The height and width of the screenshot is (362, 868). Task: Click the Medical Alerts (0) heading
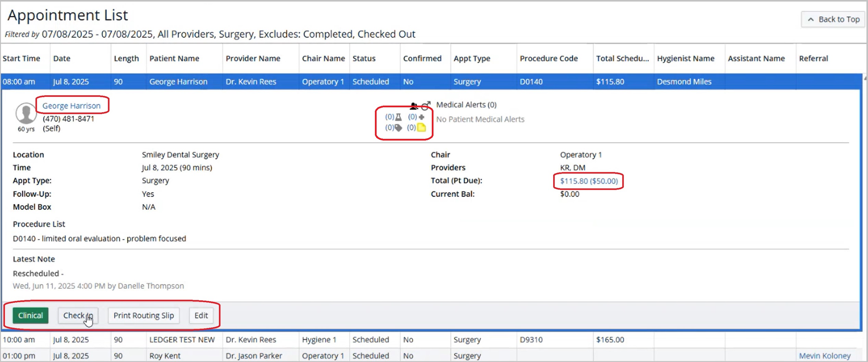pyautogui.click(x=466, y=105)
